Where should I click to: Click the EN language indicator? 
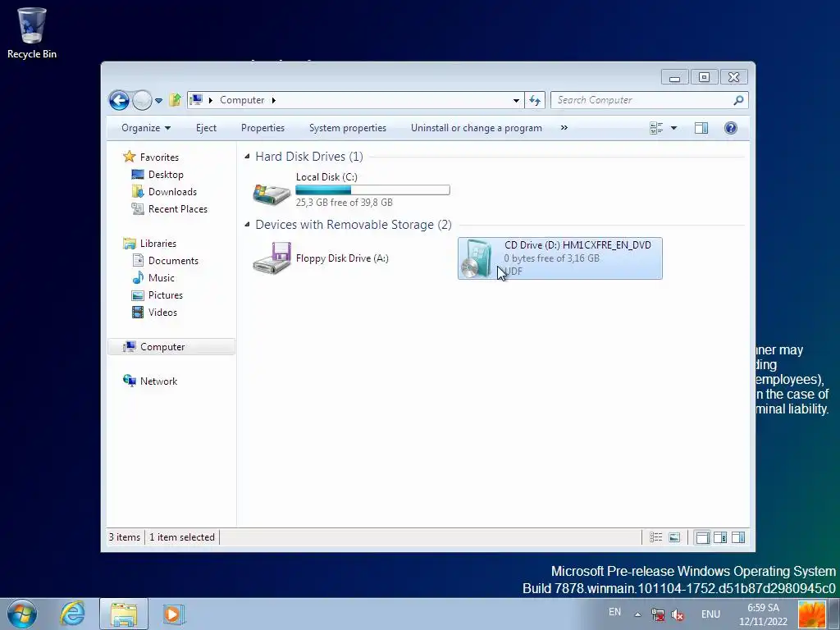coord(614,611)
